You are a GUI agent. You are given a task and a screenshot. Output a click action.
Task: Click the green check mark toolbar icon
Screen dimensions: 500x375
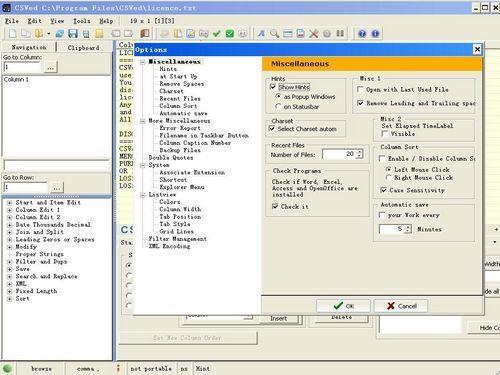(217, 33)
